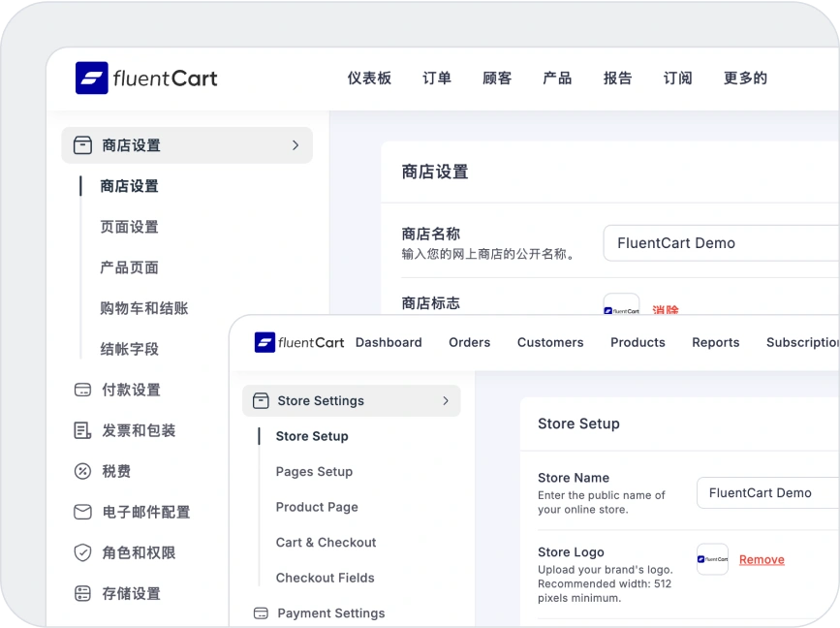Click the 发票和包装 invoice icon
The height and width of the screenshot is (628, 840).
tap(82, 430)
